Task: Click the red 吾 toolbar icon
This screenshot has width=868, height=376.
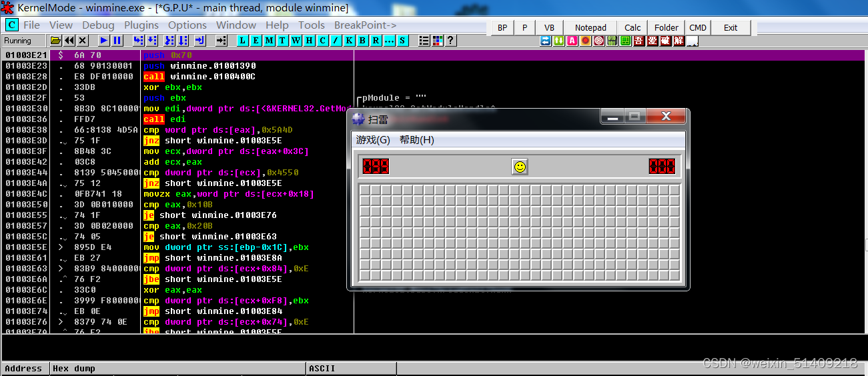Action: click(x=639, y=41)
